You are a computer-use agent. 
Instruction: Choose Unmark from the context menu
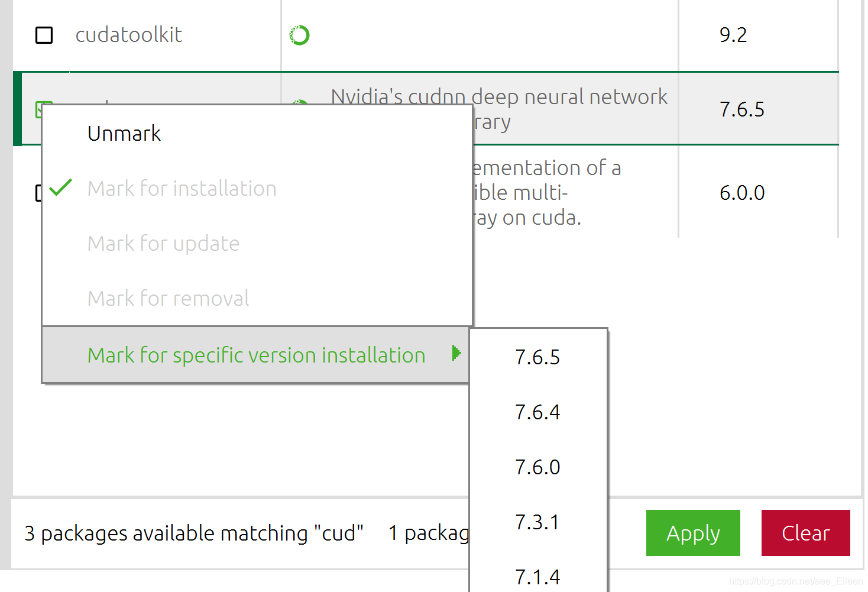[257, 134]
